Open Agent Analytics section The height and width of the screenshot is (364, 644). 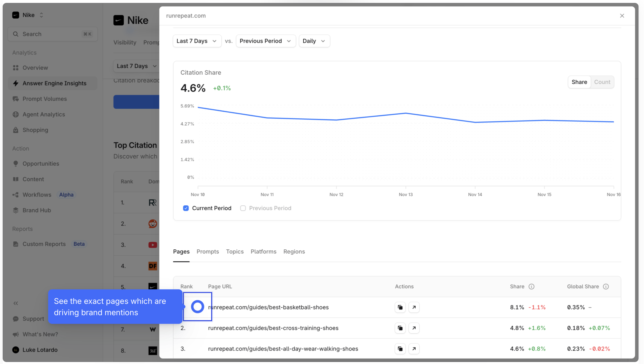click(53, 114)
